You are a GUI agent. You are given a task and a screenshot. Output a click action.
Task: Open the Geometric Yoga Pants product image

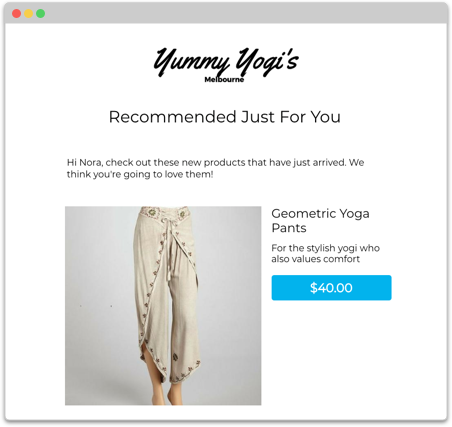(x=163, y=306)
